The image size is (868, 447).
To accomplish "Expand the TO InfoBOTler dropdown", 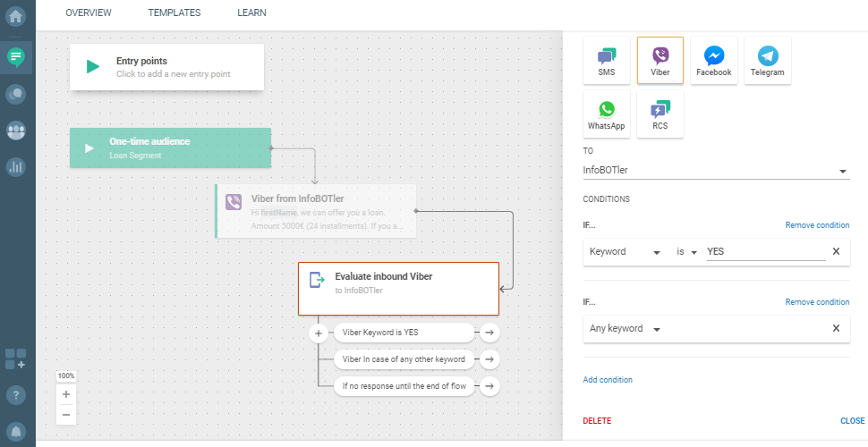I will pos(716,171).
